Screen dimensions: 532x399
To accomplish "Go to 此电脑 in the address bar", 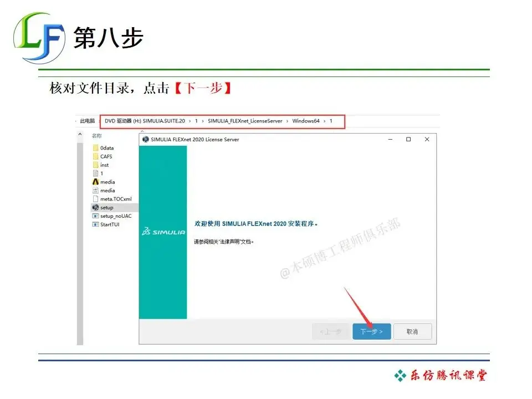I will coord(87,121).
